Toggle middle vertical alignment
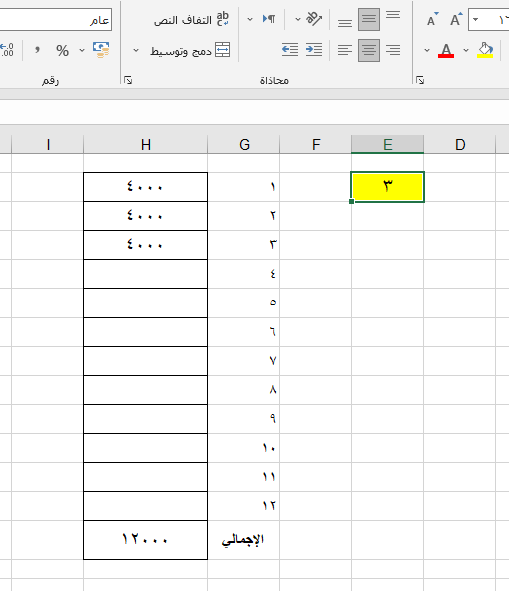Image resolution: width=509 pixels, height=591 pixels. 369,19
